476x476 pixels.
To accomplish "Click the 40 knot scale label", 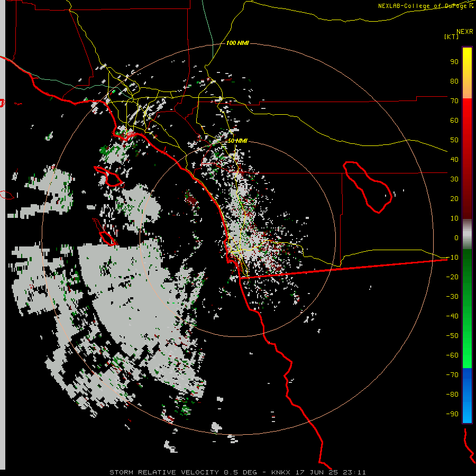I will [x=454, y=159].
